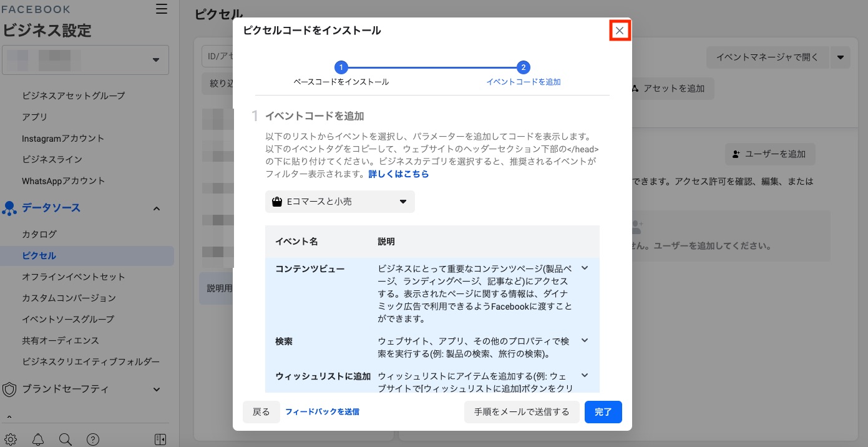
Task: Click the データソース section icon
Action: 9,209
